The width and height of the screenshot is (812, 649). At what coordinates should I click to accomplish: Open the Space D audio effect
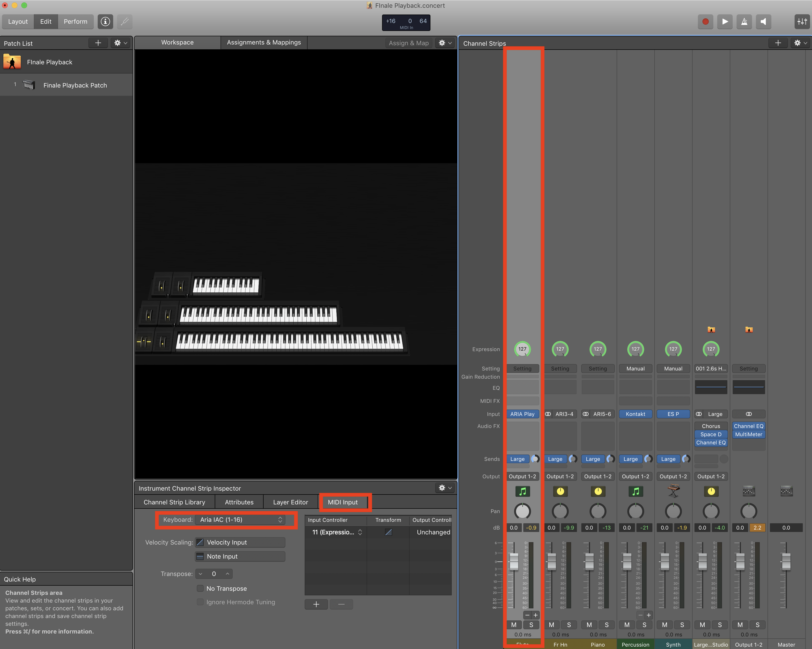pos(711,434)
